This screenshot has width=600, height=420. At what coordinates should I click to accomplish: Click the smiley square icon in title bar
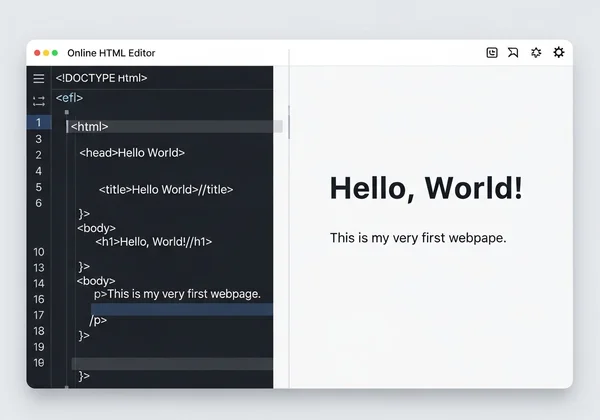coord(492,52)
